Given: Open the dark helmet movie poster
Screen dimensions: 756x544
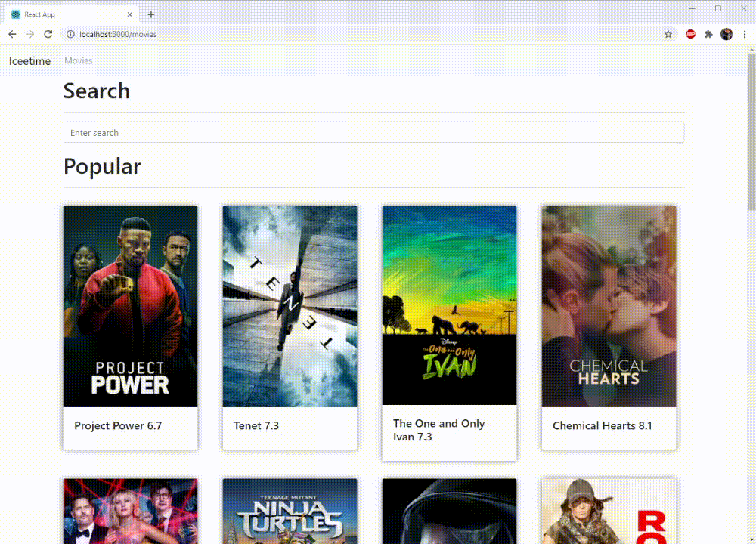Looking at the screenshot, I should [x=449, y=512].
